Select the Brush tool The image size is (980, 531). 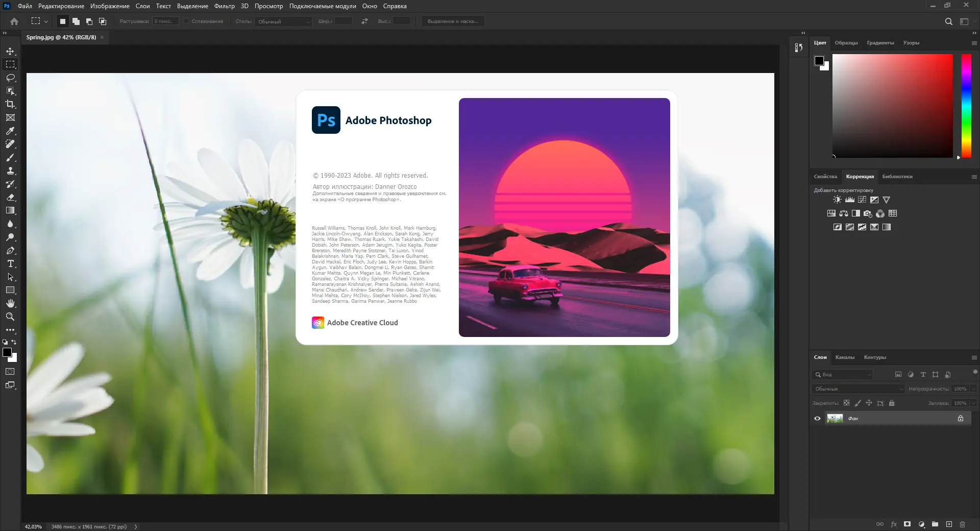(x=10, y=158)
